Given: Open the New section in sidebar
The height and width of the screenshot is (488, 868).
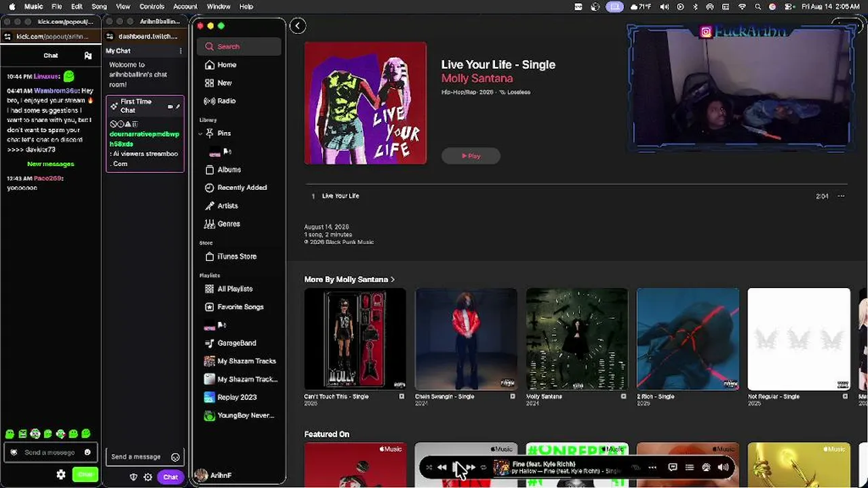Looking at the screenshot, I should pyautogui.click(x=224, y=83).
